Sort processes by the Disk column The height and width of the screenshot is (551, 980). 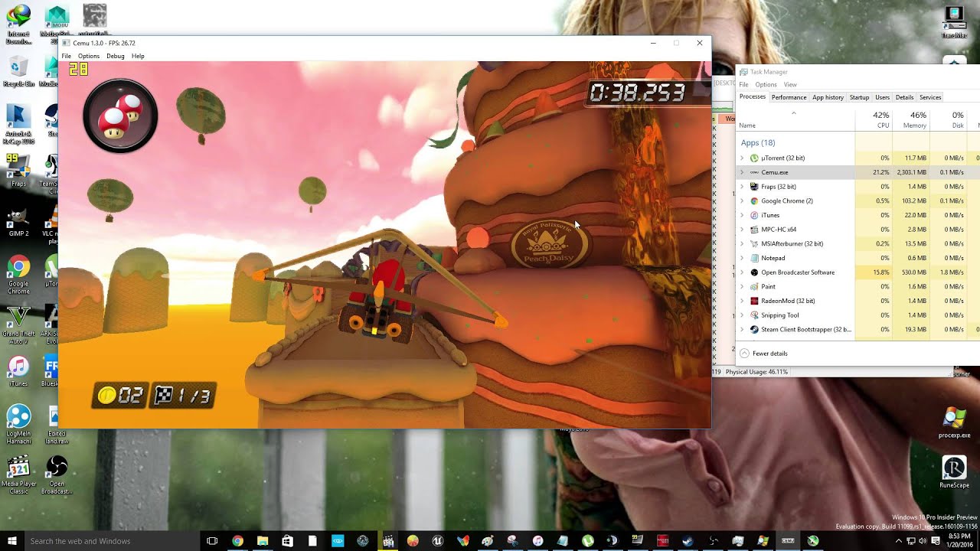pos(949,120)
